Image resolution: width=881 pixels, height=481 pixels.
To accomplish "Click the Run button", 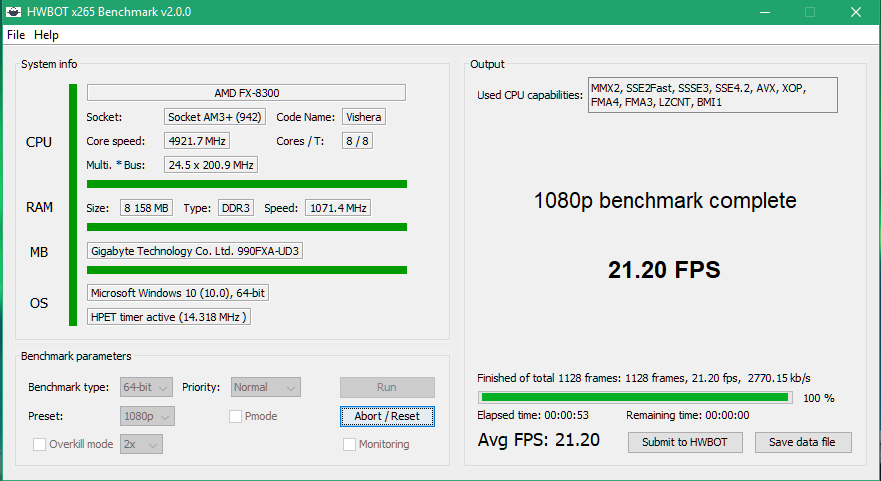I will pyautogui.click(x=387, y=387).
